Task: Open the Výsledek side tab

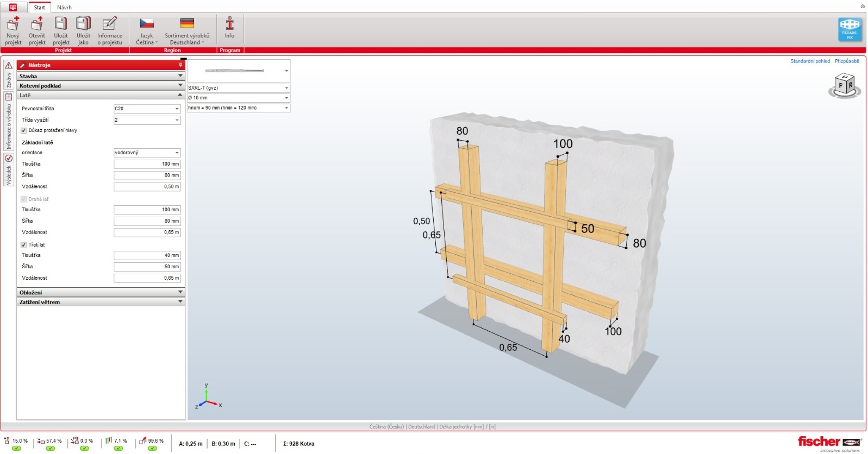Action: (9, 169)
